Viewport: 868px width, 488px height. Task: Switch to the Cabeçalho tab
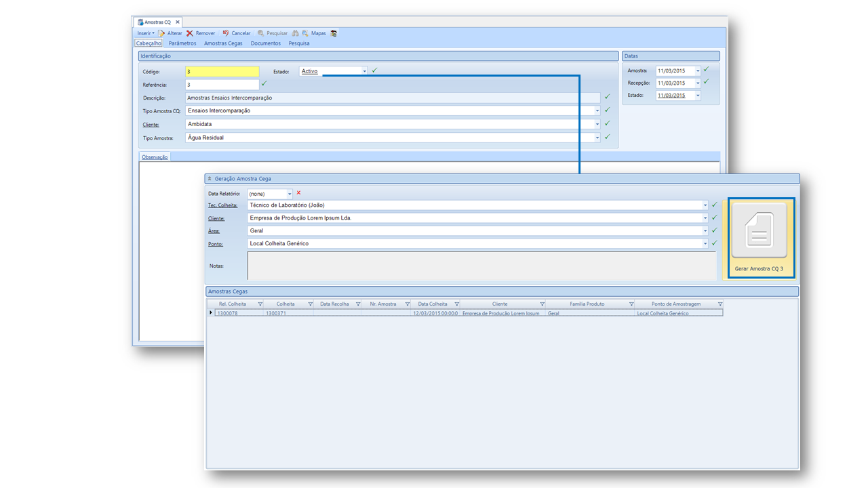(149, 43)
